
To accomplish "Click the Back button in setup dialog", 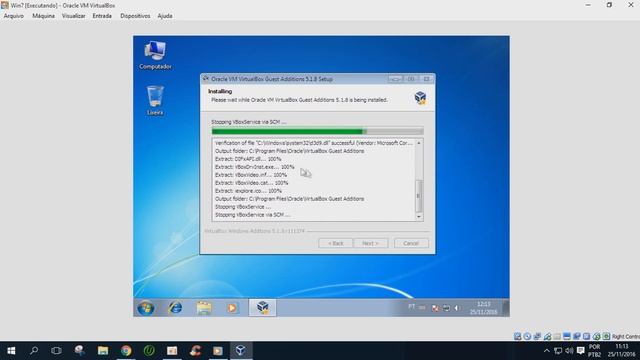I will point(336,243).
